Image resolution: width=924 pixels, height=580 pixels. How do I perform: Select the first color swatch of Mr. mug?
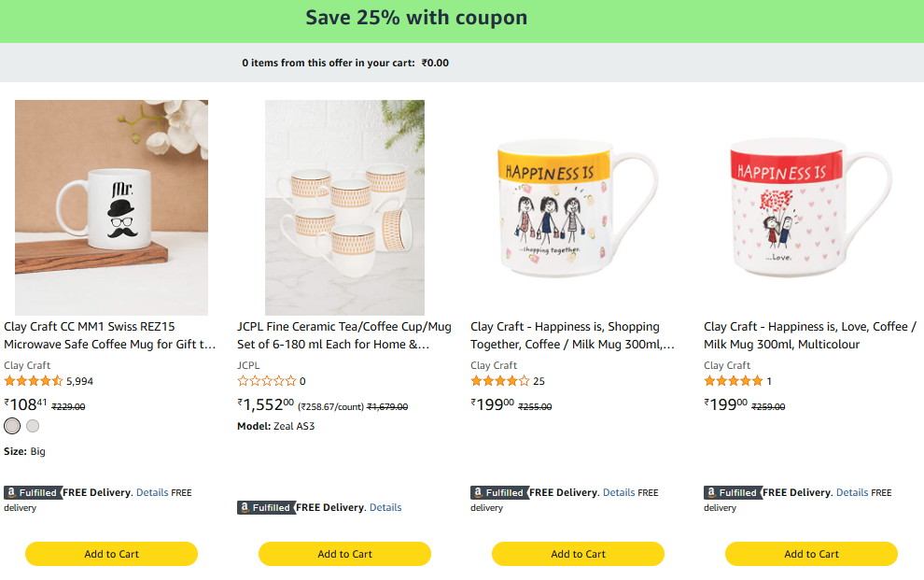click(x=12, y=426)
